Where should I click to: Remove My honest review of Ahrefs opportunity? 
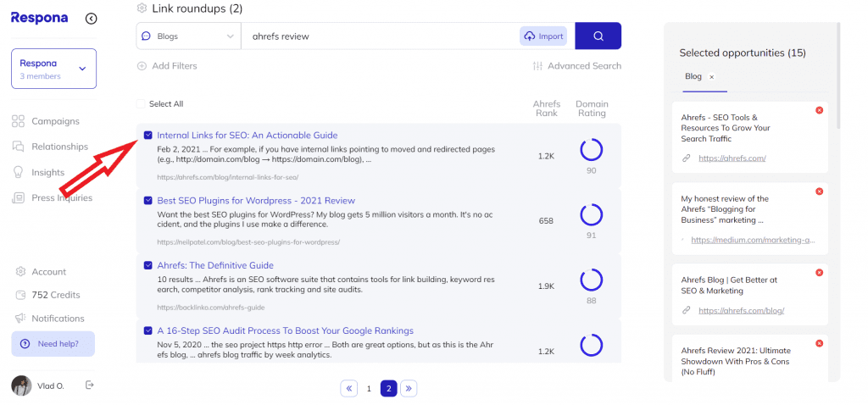pyautogui.click(x=820, y=191)
